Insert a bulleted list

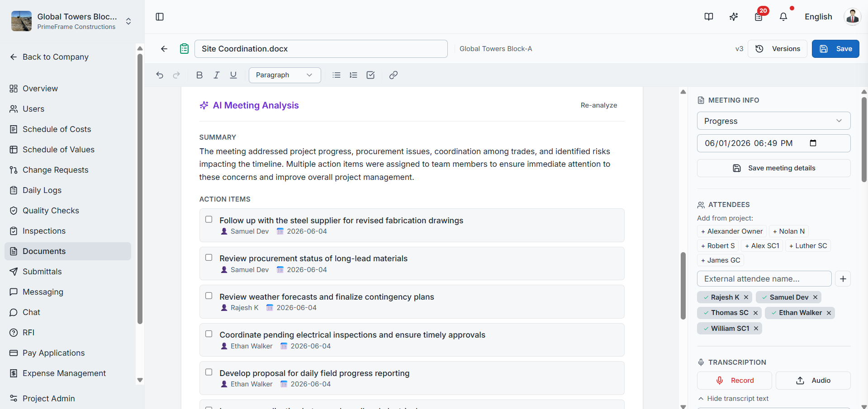click(x=337, y=75)
